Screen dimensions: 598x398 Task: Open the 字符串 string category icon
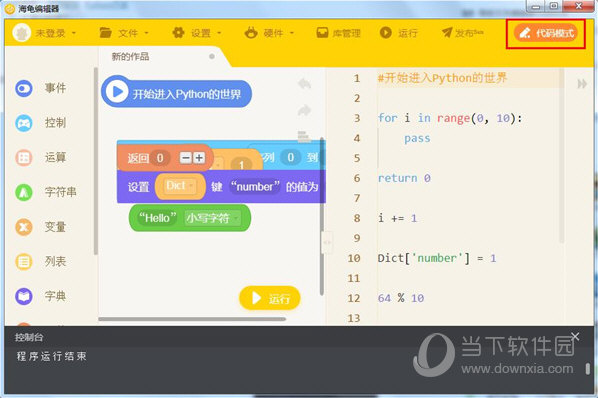(24, 192)
